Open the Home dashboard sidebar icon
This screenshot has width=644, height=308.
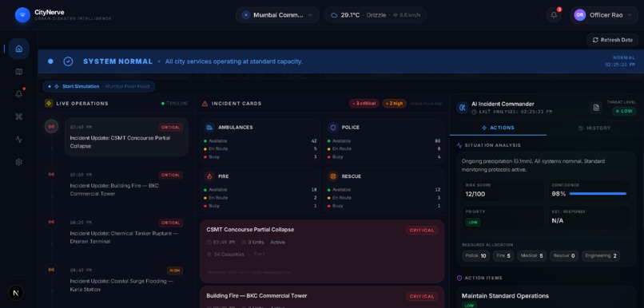point(18,49)
